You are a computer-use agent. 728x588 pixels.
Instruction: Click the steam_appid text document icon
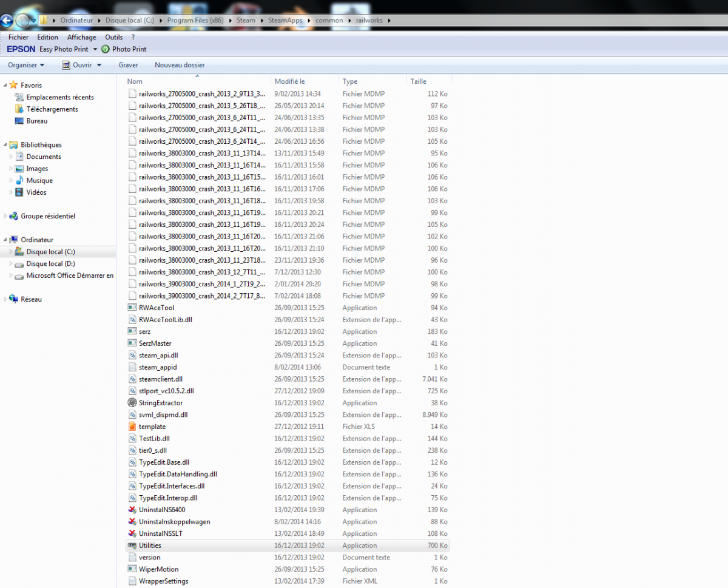coord(132,367)
